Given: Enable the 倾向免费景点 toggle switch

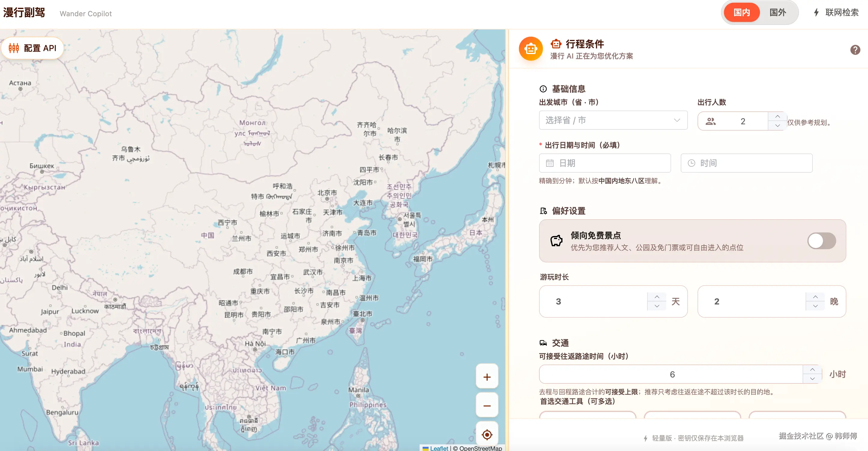Looking at the screenshot, I should (821, 241).
